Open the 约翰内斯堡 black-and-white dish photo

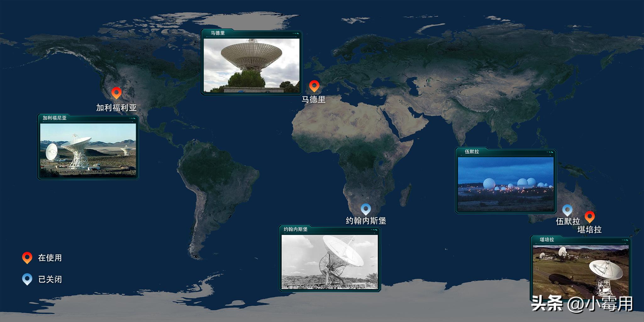pyautogui.click(x=330, y=262)
